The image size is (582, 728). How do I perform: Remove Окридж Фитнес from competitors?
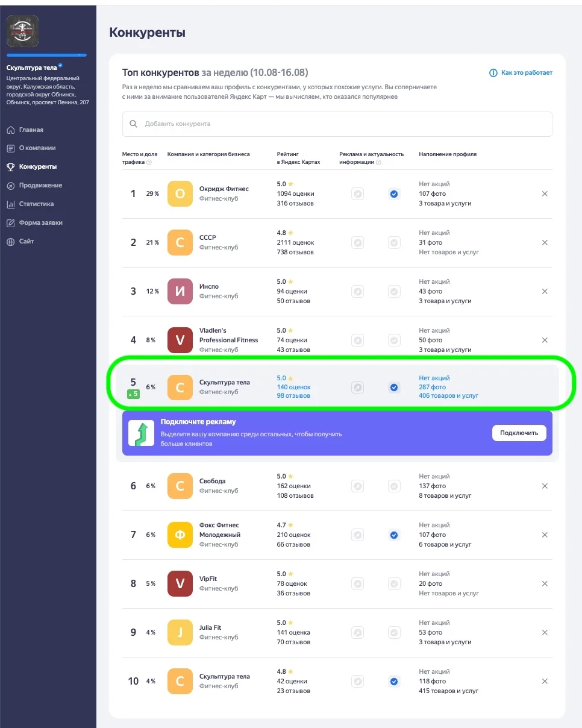point(545,193)
